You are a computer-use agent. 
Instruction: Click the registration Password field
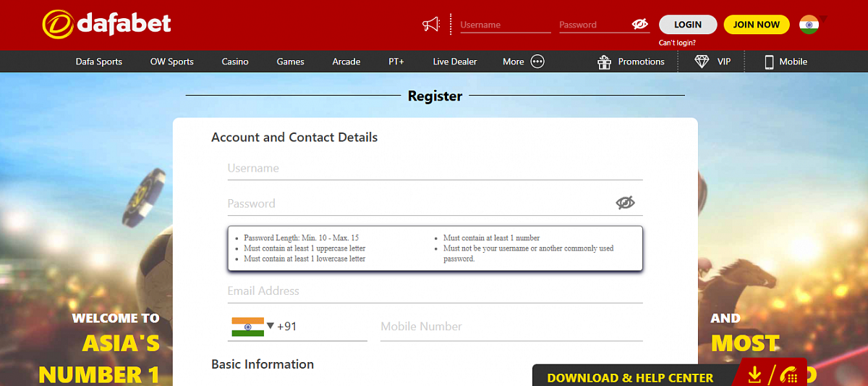tap(435, 204)
